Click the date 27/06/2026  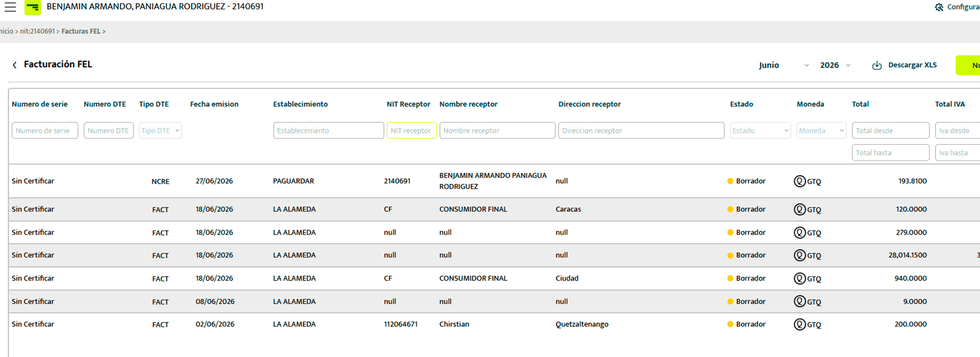click(x=214, y=181)
